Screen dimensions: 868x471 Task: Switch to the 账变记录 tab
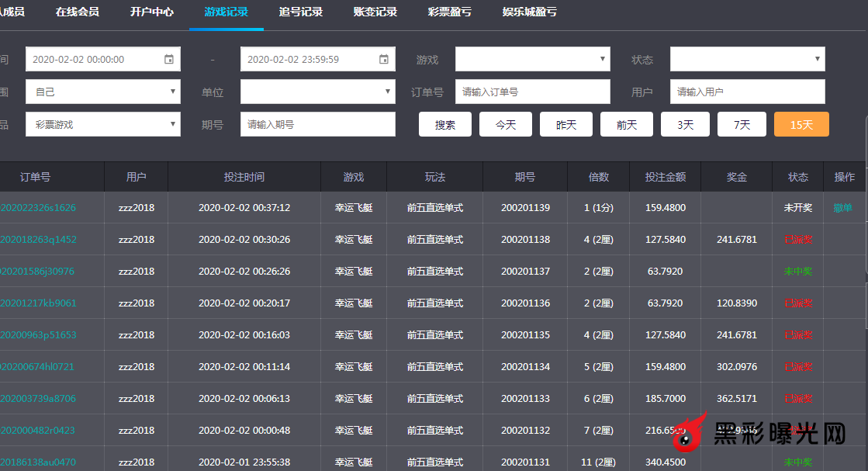pos(375,12)
